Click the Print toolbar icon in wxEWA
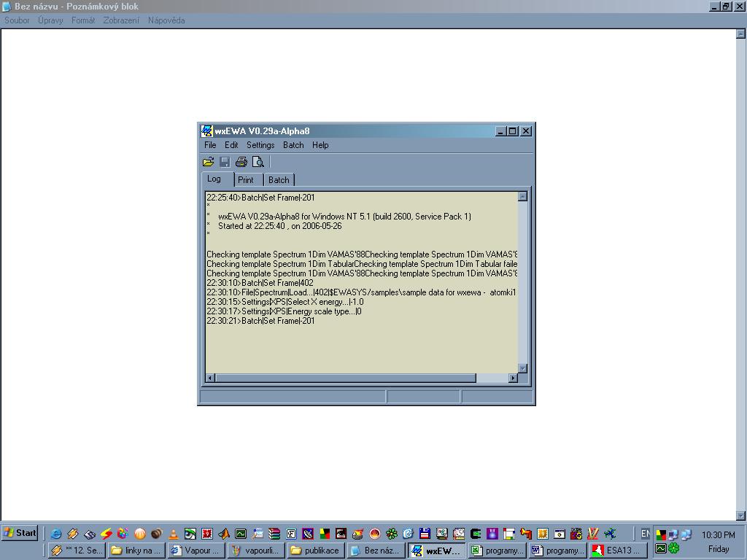This screenshot has width=747, height=560. 241,162
